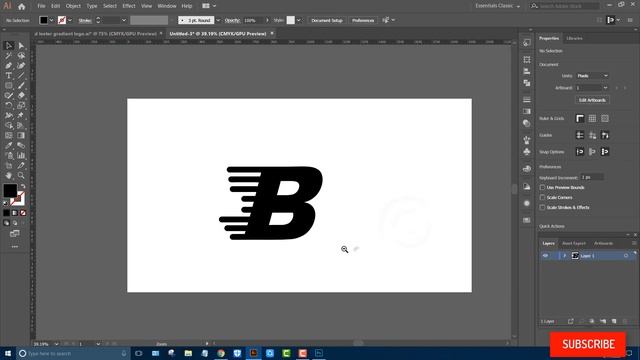640x360 pixels.
Task: Open the Window menu
Action: [x=167, y=6]
